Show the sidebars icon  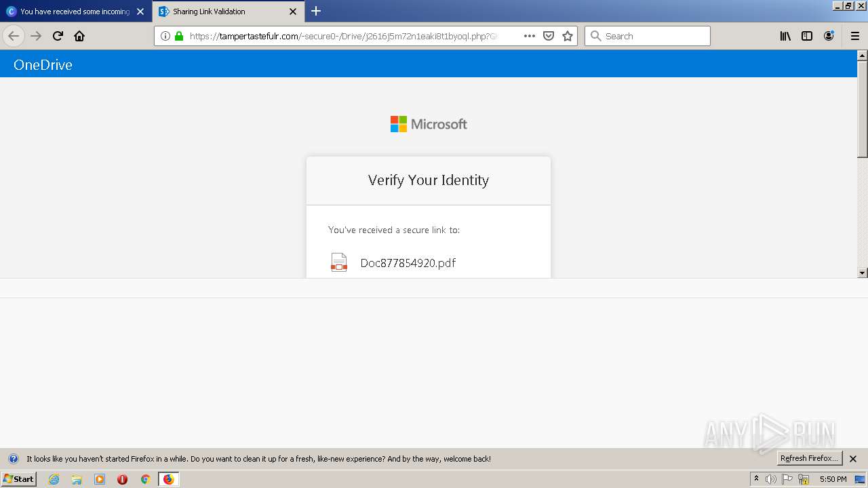pyautogui.click(x=807, y=36)
